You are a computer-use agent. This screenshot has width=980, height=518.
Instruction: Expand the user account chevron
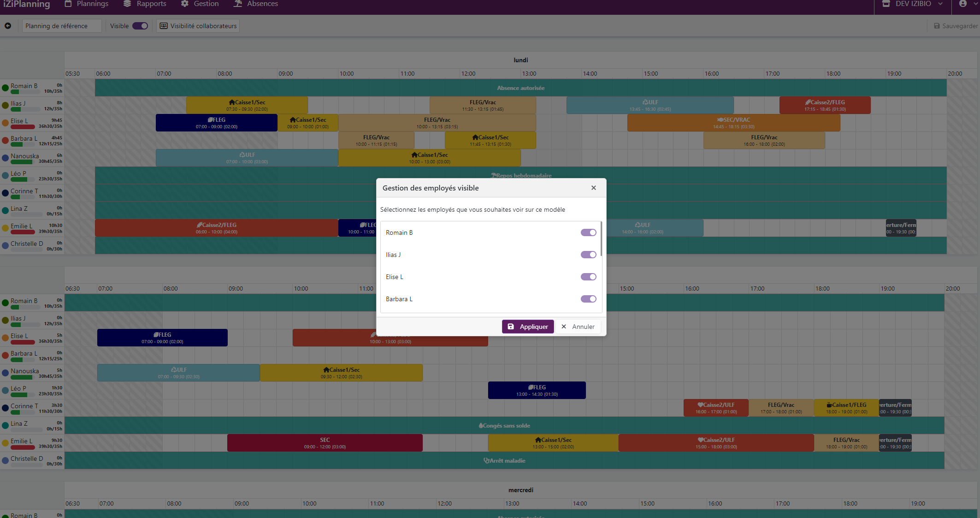(975, 4)
